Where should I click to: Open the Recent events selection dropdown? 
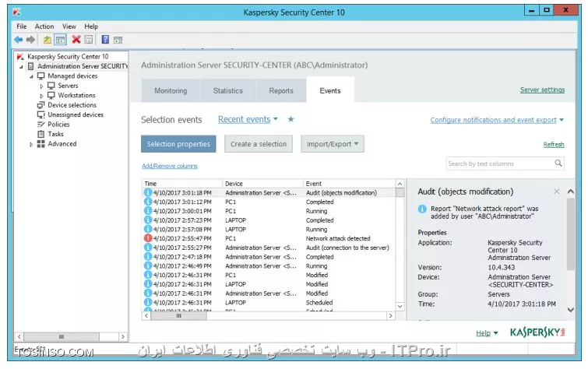tap(248, 119)
